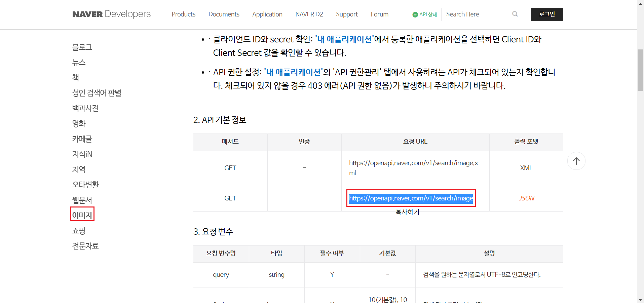The width and height of the screenshot is (644, 303).
Task: Open the Documents menu
Action: pyautogui.click(x=224, y=14)
